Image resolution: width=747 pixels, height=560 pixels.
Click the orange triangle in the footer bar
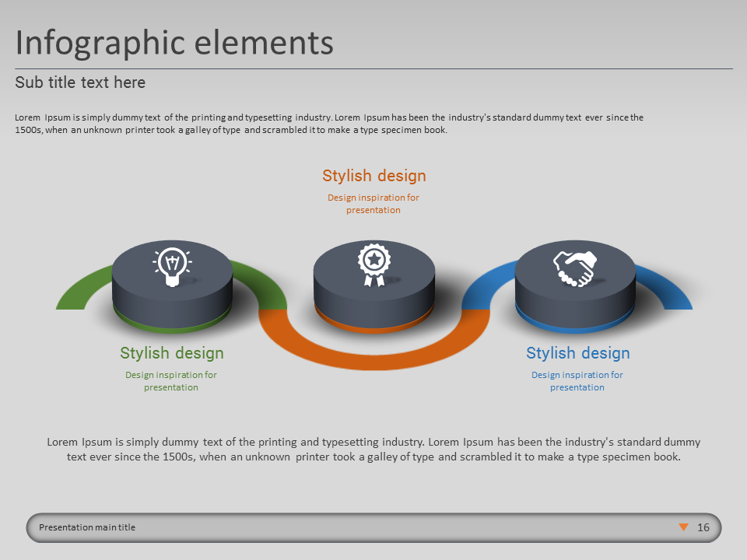click(x=683, y=527)
